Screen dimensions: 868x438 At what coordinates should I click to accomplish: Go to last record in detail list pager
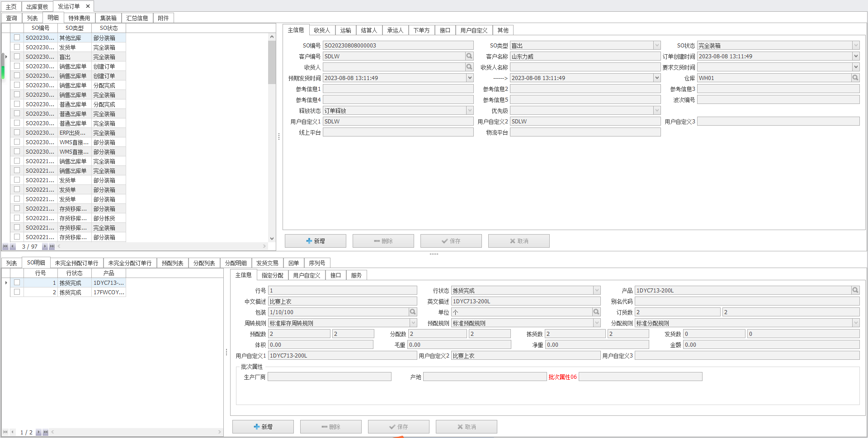tap(46, 432)
